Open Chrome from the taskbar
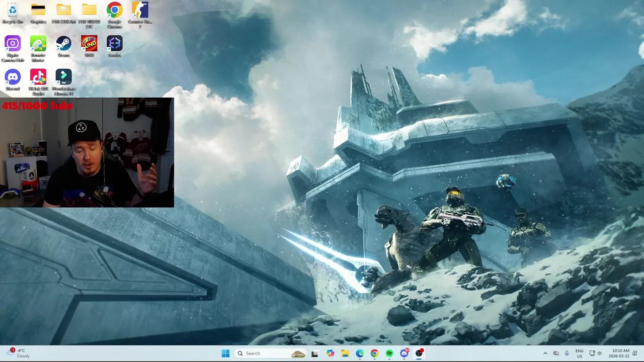Screen dimensions: 644x362 374,353
